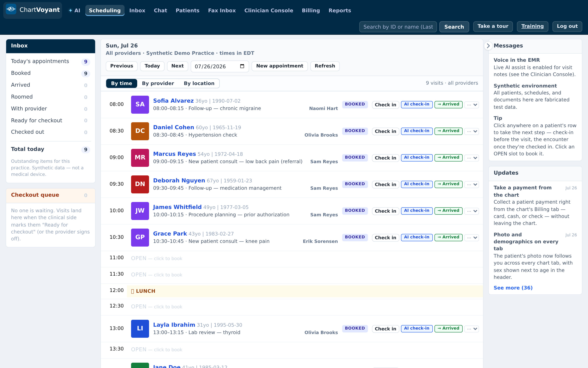Click Daniel Cohen DC avatar

pyautogui.click(x=140, y=131)
